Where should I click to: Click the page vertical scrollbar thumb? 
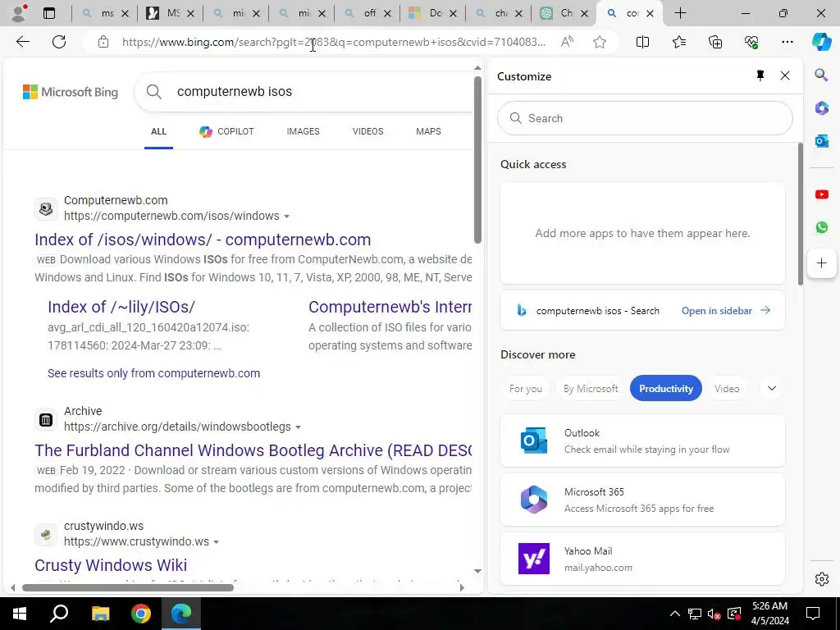(x=478, y=160)
